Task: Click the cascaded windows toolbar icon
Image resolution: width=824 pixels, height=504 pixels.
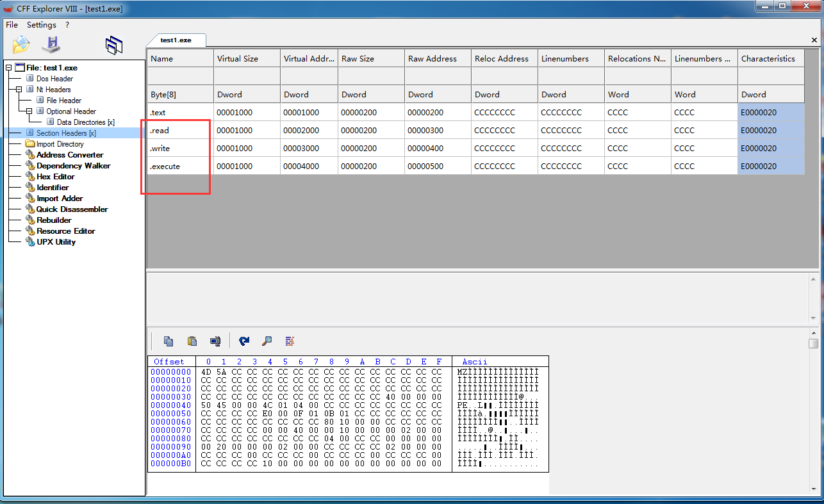Action: click(x=114, y=45)
